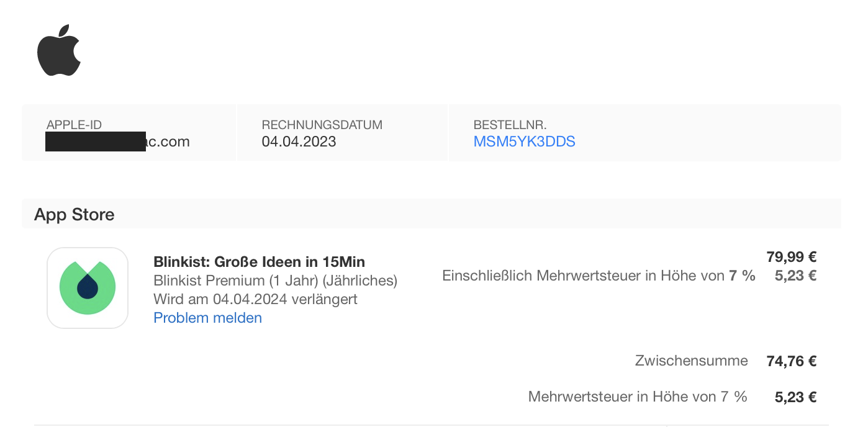The width and height of the screenshot is (868, 427).
Task: Click the Einschließlich Mehrwertsteuer text
Action: 599,276
